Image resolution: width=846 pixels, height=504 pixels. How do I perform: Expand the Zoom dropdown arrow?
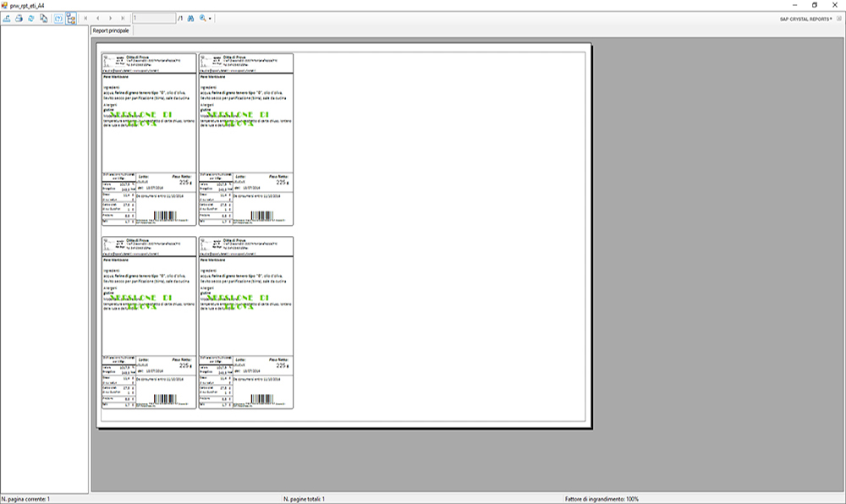point(210,19)
